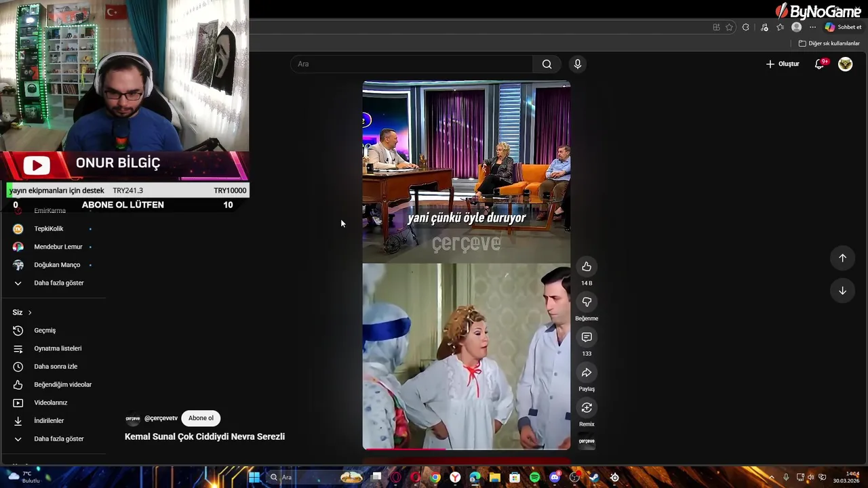Image resolution: width=868 pixels, height=488 pixels.
Task: Open Opera browser from taskbar
Action: click(x=415, y=477)
